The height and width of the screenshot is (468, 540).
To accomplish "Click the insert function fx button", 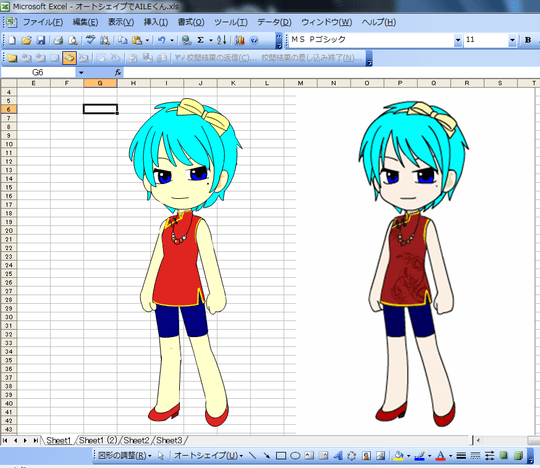I will point(118,72).
